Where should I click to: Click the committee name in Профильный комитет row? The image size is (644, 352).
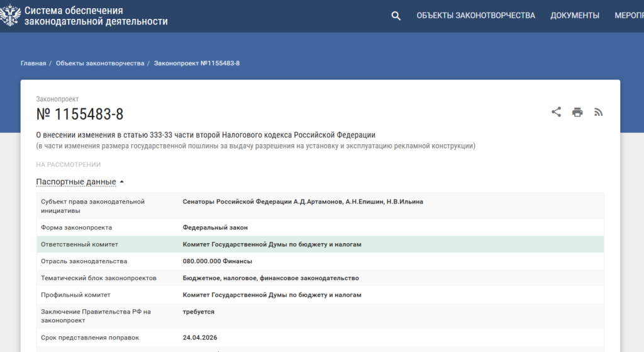click(x=272, y=295)
